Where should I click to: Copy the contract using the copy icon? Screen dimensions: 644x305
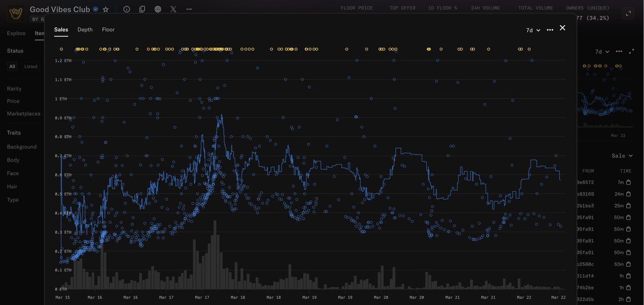coord(142,9)
